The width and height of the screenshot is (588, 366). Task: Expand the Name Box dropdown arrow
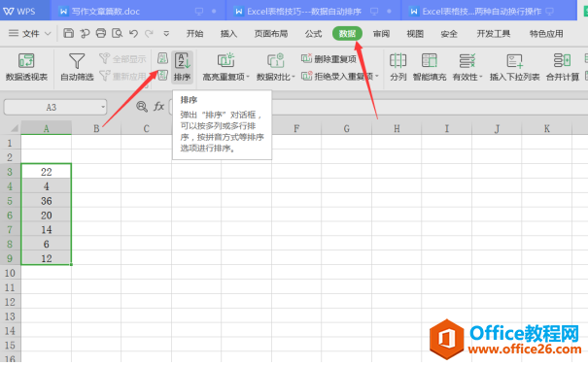[103, 108]
